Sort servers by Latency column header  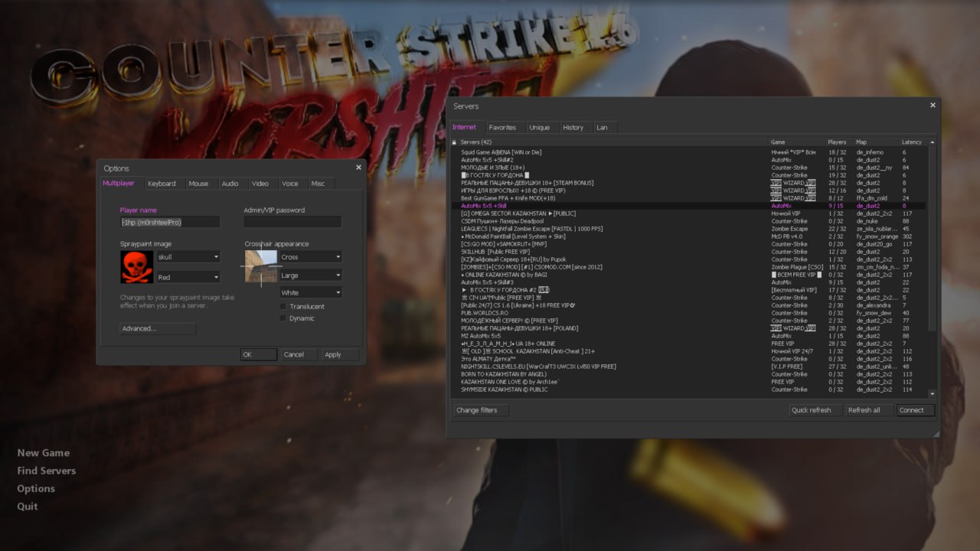[912, 142]
